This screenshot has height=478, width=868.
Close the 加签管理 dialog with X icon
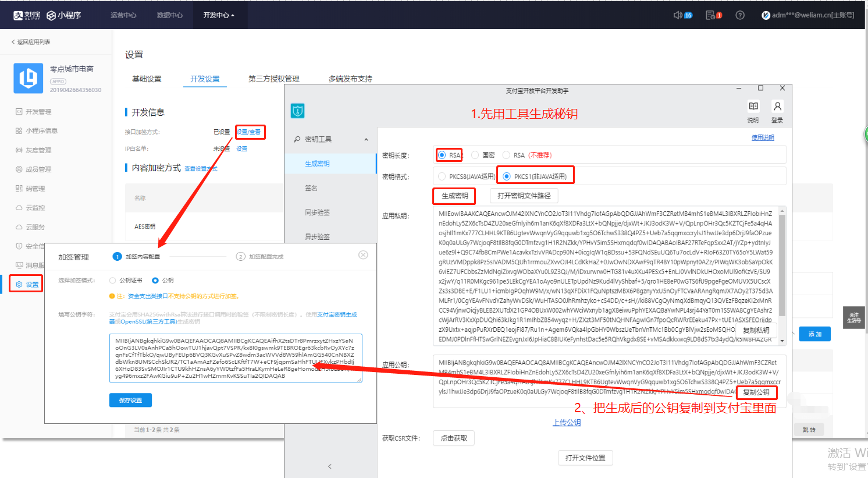pyautogui.click(x=363, y=255)
